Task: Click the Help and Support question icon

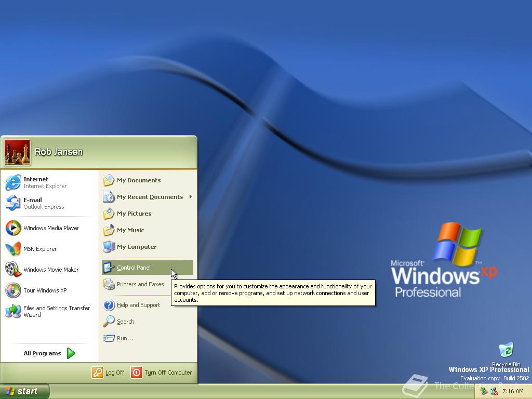Action: click(x=109, y=305)
